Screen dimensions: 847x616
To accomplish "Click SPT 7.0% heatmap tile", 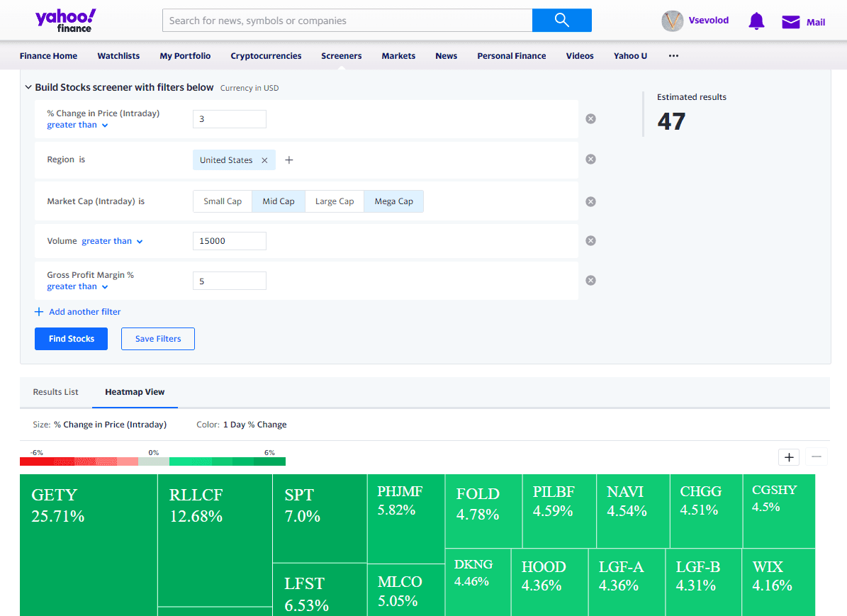I will 320,519.
